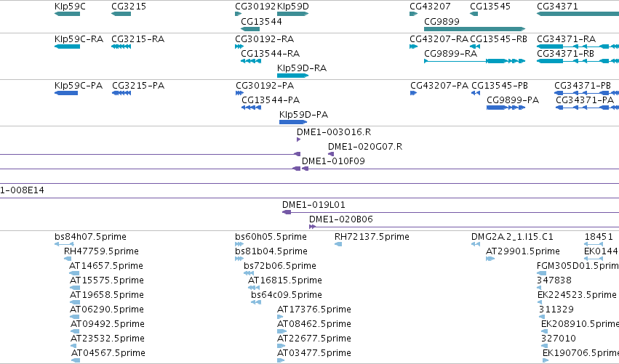
Task: Select the RH47759.5prime EST label
Action: (x=101, y=251)
